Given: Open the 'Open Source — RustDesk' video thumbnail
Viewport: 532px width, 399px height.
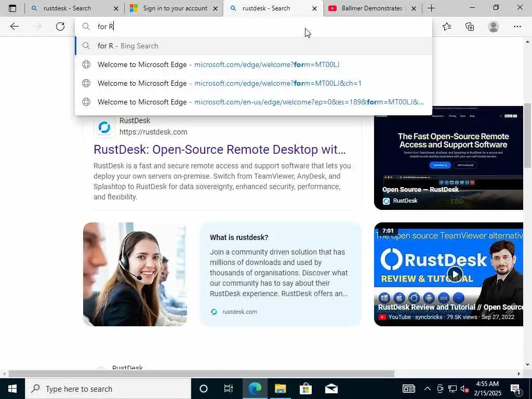Looking at the screenshot, I should pos(448,158).
